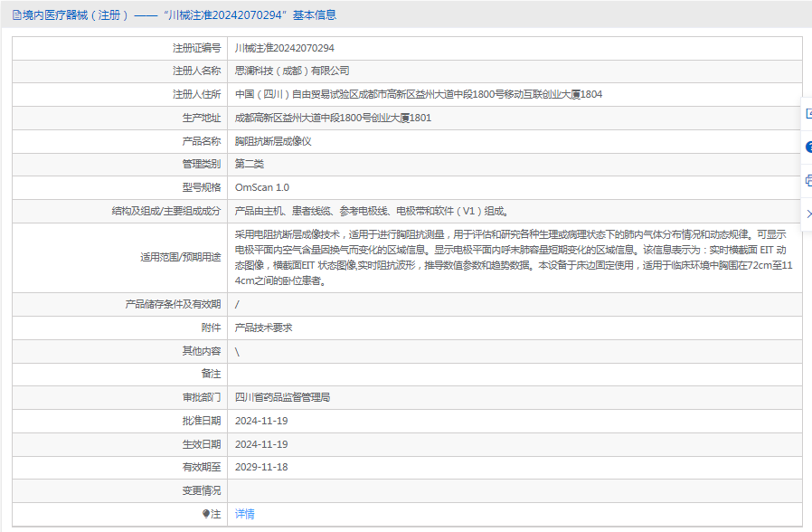Screen dimensions: 812x532
Task: Click the product name 胸阻抗断层成像仪
Action: [x=273, y=141]
